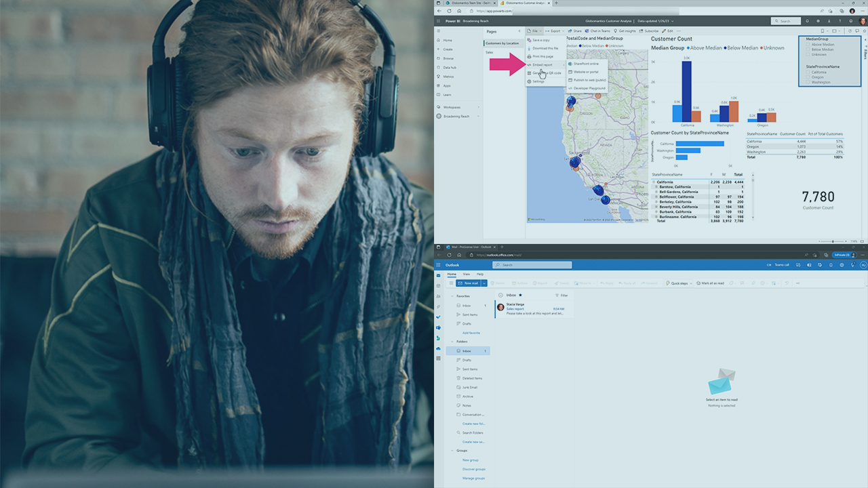Expand the Export dropdown in the toolbar
The image size is (868, 488).
[x=555, y=30]
